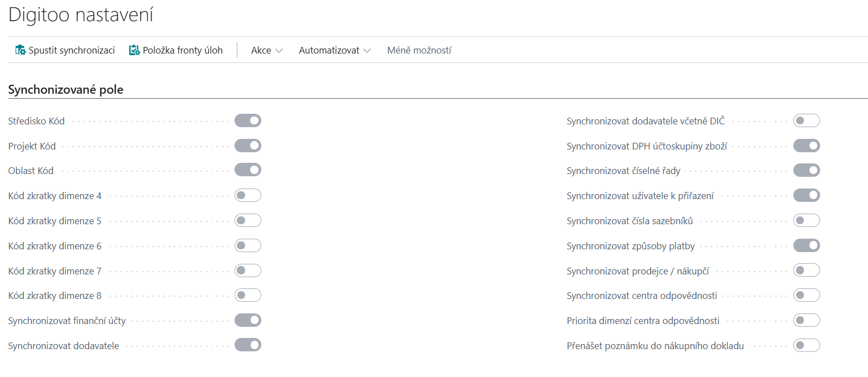Image resolution: width=868 pixels, height=377 pixels.
Task: Click the Kód zkratky dimenze 4 label
Action: point(55,196)
